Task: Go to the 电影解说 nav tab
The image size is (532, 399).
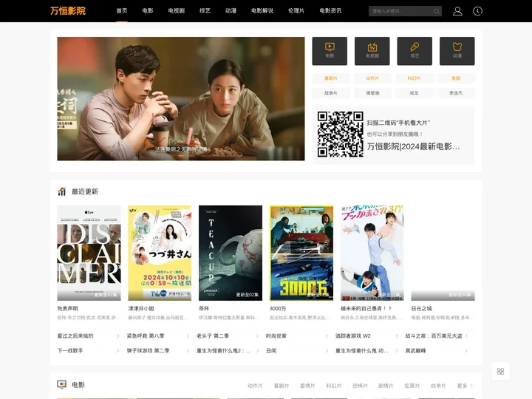Action: point(262,11)
